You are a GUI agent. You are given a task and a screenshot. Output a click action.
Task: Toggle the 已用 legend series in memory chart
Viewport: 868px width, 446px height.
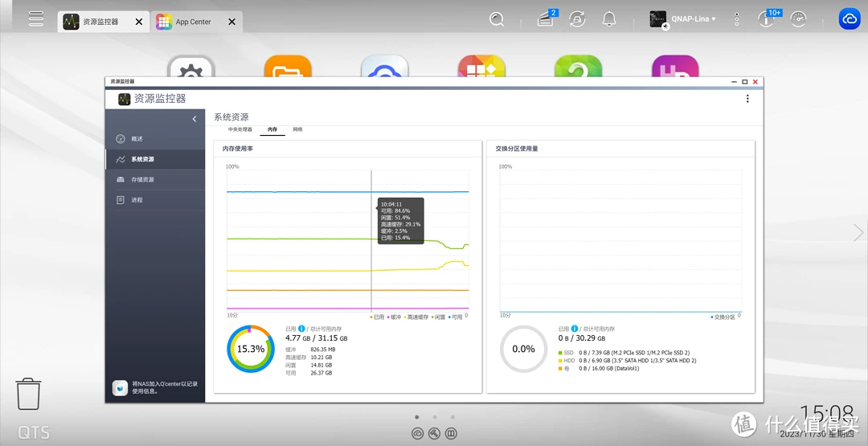[377, 317]
